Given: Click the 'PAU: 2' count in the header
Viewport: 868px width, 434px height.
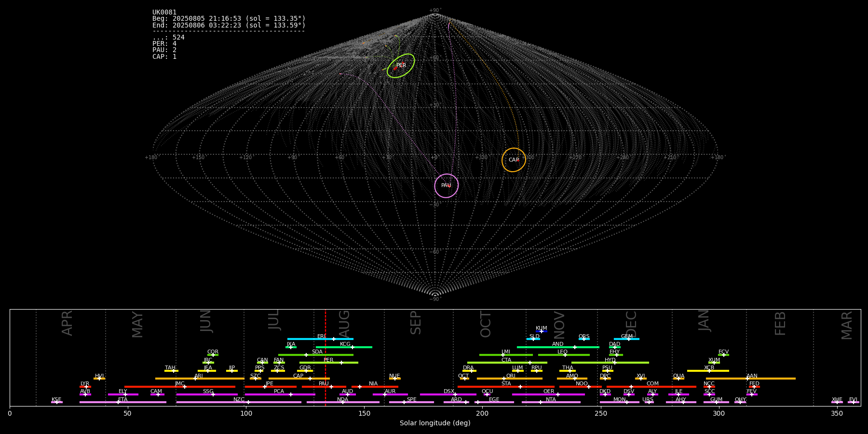Looking at the screenshot, I should click(164, 50).
